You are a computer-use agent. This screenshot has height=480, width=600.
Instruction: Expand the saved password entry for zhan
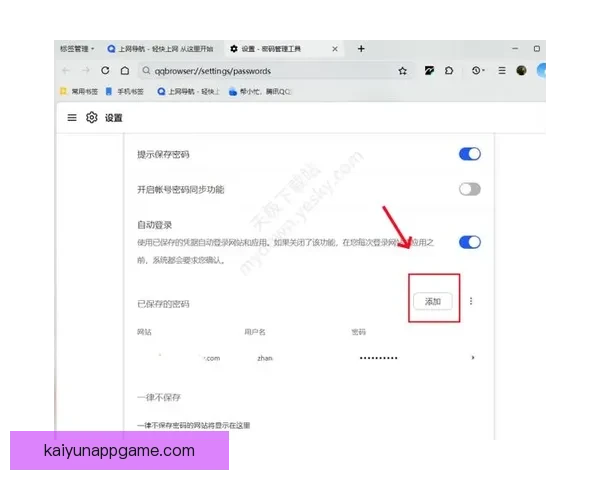473,358
